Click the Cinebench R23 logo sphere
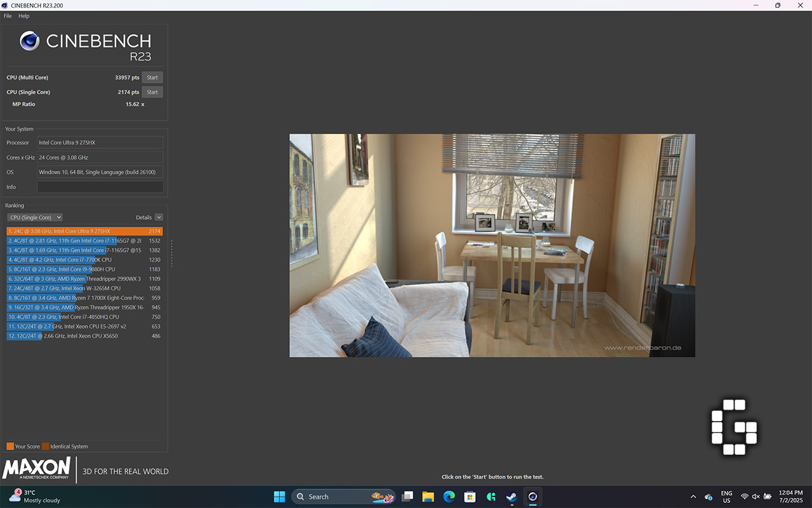Screen dimensions: 812x508 point(30,41)
